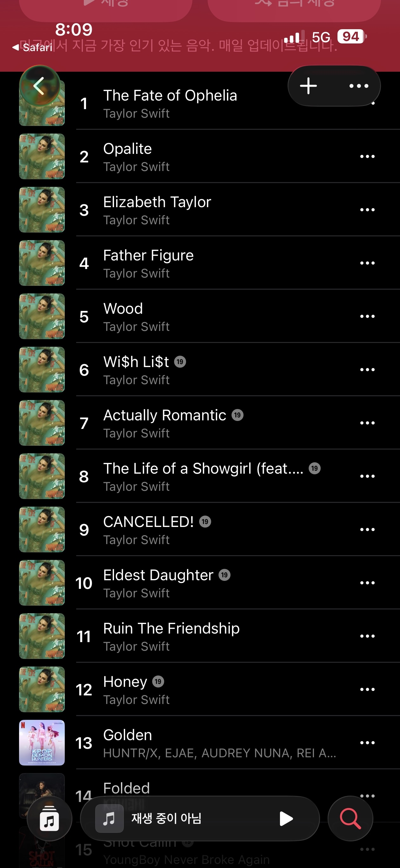The width and height of the screenshot is (400, 868).
Task: Return to Safari via status bar
Action: (32, 48)
